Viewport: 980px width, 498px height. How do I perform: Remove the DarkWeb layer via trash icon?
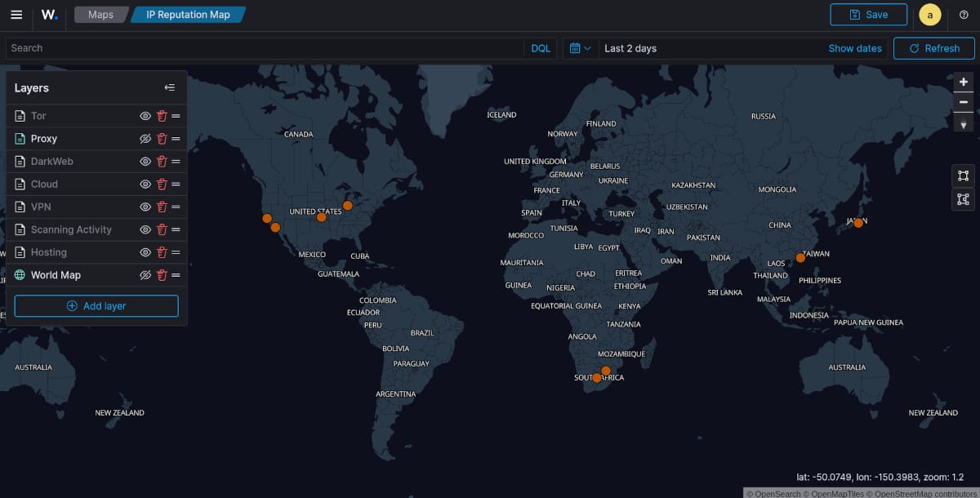162,162
